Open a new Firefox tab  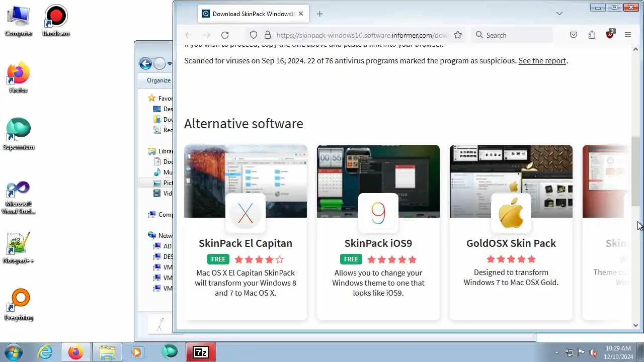click(x=319, y=14)
